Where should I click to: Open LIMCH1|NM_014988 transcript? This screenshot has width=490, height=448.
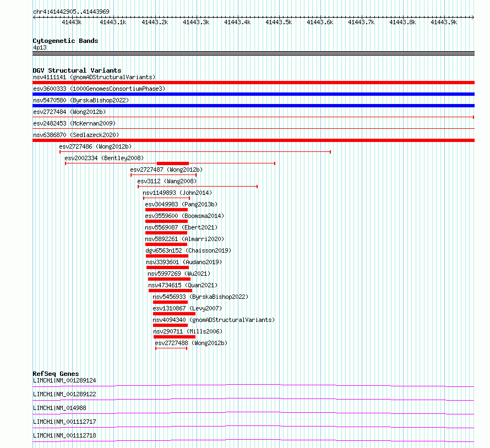[59, 408]
